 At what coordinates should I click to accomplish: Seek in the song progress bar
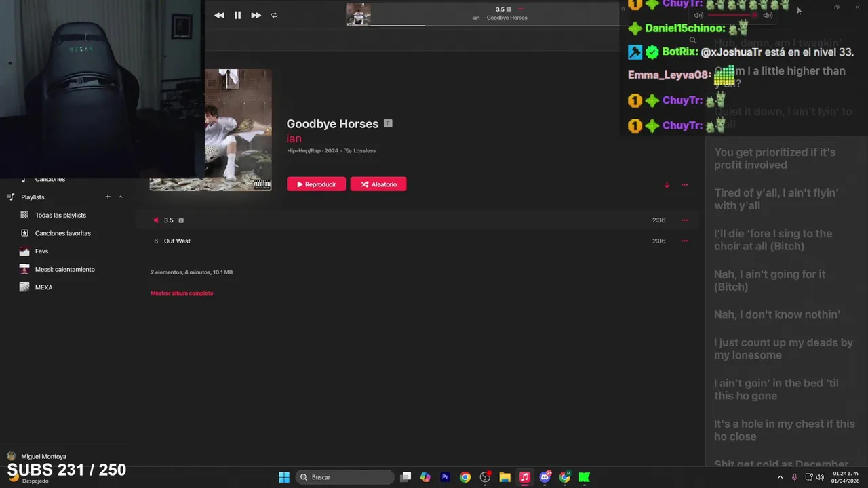click(495, 26)
